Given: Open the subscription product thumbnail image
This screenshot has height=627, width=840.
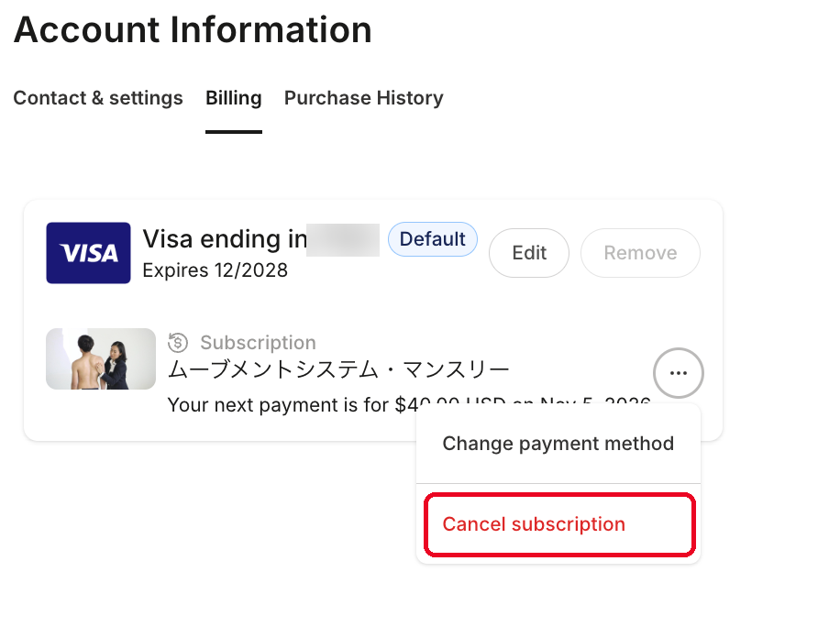Looking at the screenshot, I should coord(101,358).
